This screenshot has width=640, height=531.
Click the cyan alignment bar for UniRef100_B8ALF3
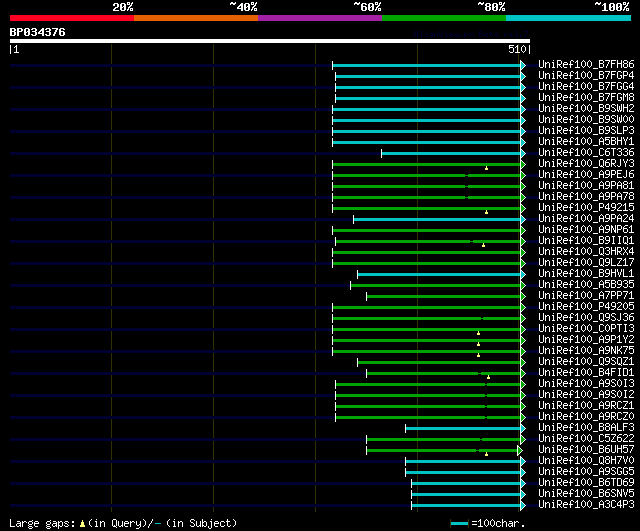click(463, 429)
